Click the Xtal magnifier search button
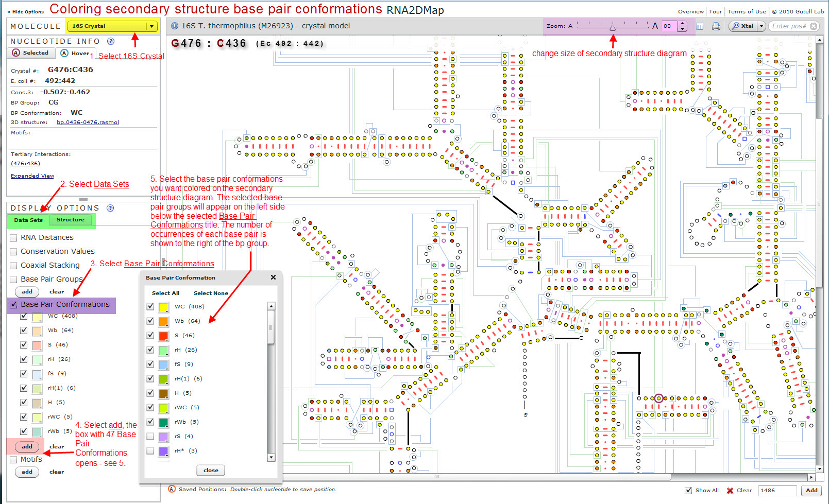829x504 pixels. 742,26
